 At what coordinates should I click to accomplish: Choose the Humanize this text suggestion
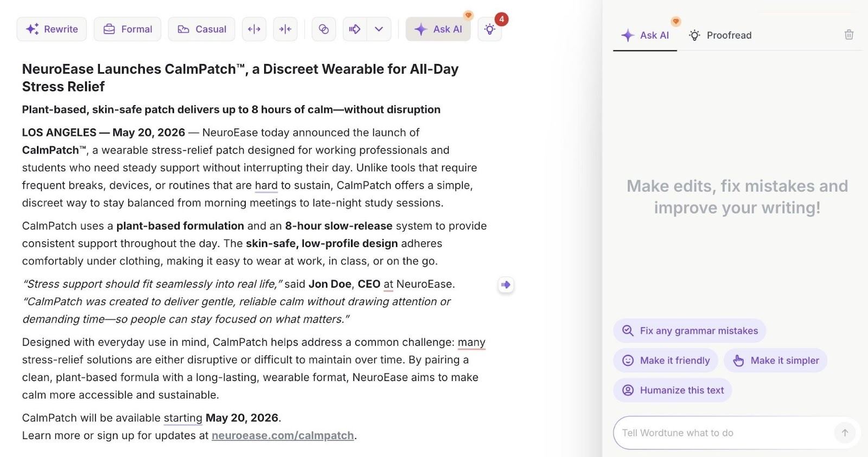click(x=673, y=390)
